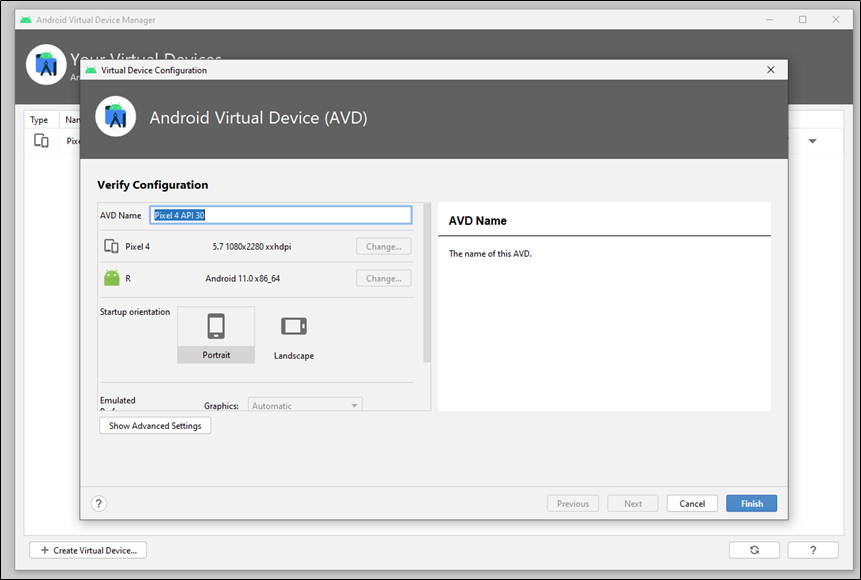Click the disabled Next button
This screenshot has height=580, width=861.
pos(633,503)
